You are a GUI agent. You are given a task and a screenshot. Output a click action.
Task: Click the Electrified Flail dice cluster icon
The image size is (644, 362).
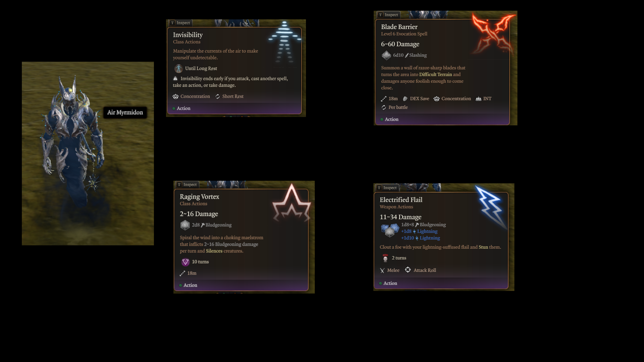[x=390, y=231]
